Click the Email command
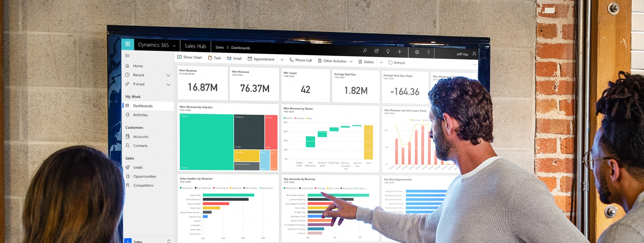This screenshot has height=243, width=644. coord(234,58)
